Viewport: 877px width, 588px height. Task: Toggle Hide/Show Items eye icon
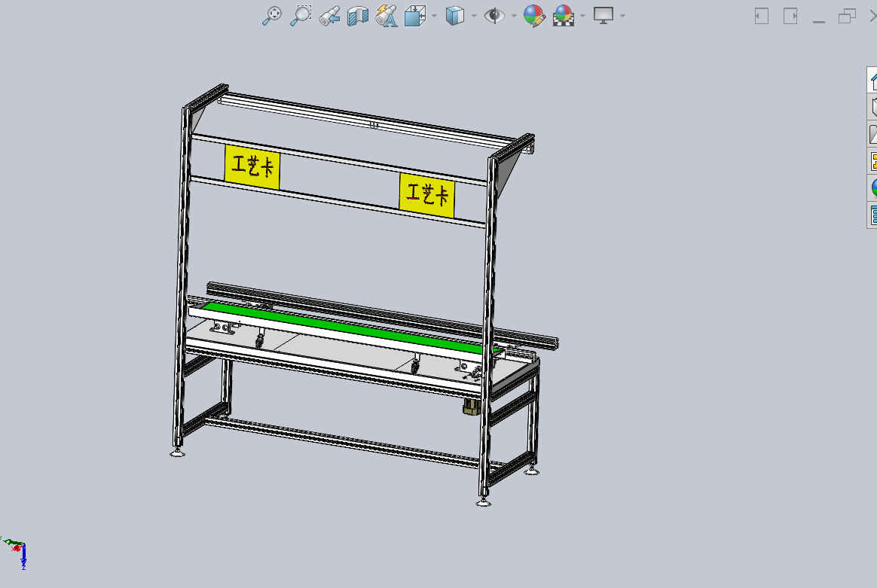coord(494,16)
